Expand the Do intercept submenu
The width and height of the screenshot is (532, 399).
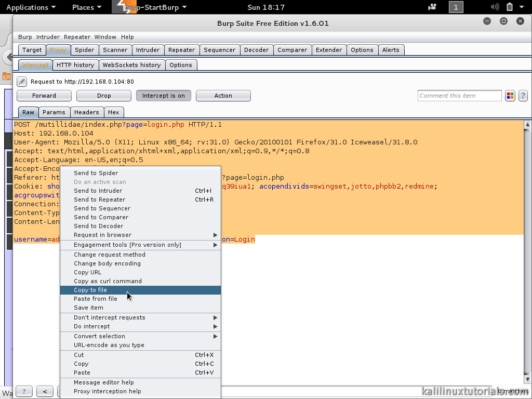[x=91, y=327]
